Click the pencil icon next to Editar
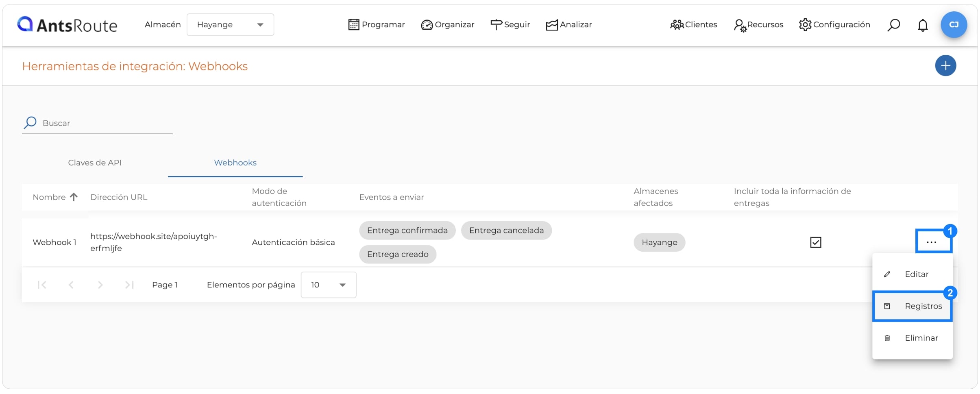 click(887, 274)
